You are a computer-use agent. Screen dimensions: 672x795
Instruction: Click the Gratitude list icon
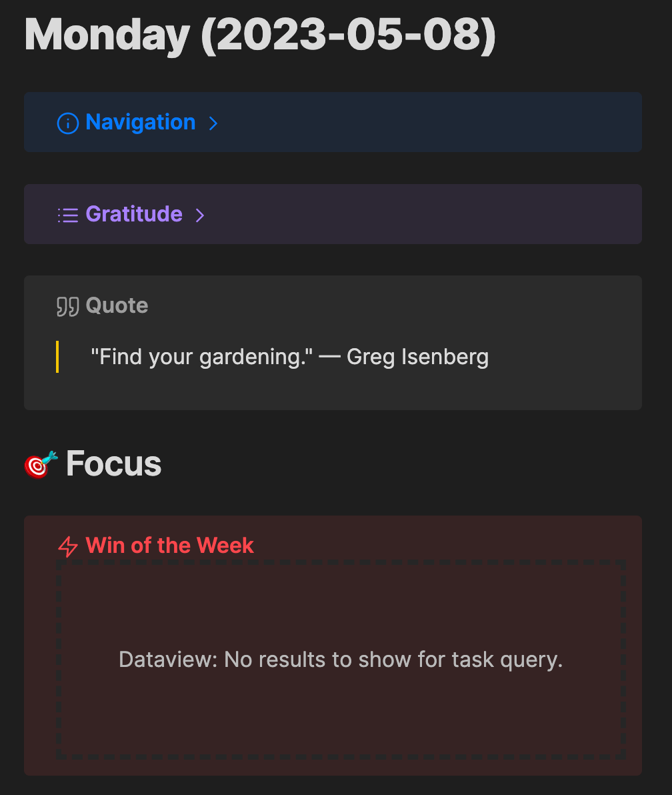[68, 215]
